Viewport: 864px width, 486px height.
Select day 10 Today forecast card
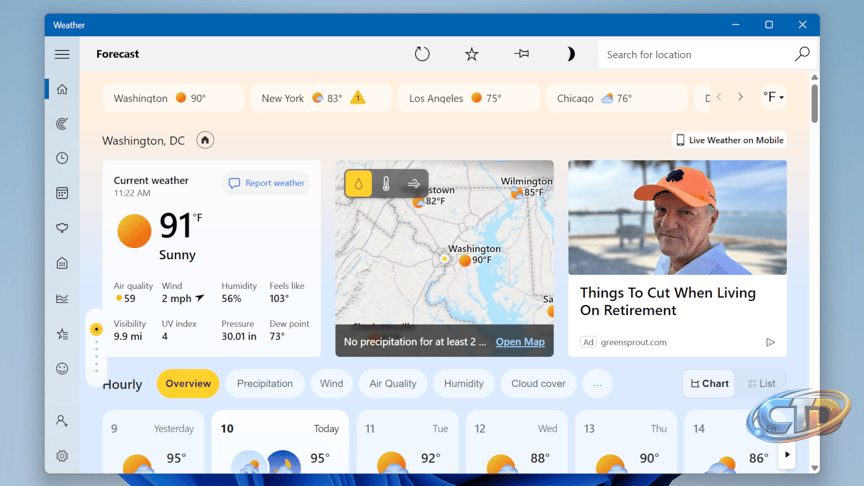(x=280, y=441)
